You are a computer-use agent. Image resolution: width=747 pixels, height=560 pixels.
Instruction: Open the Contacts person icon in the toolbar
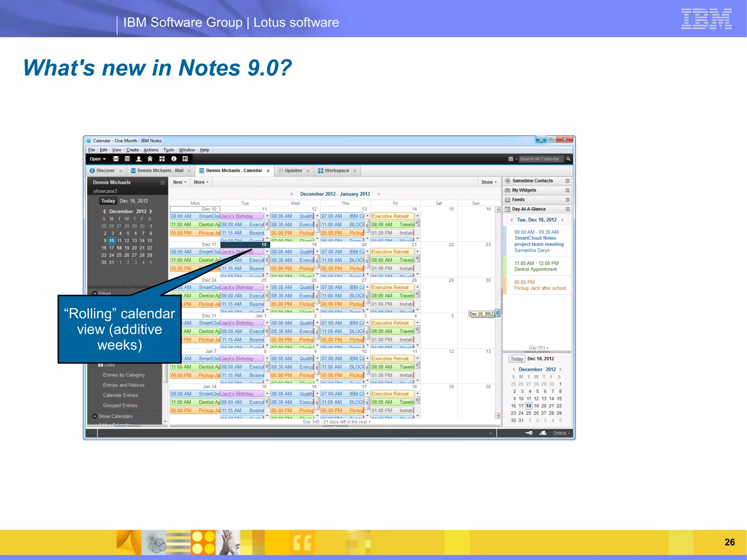(x=139, y=159)
